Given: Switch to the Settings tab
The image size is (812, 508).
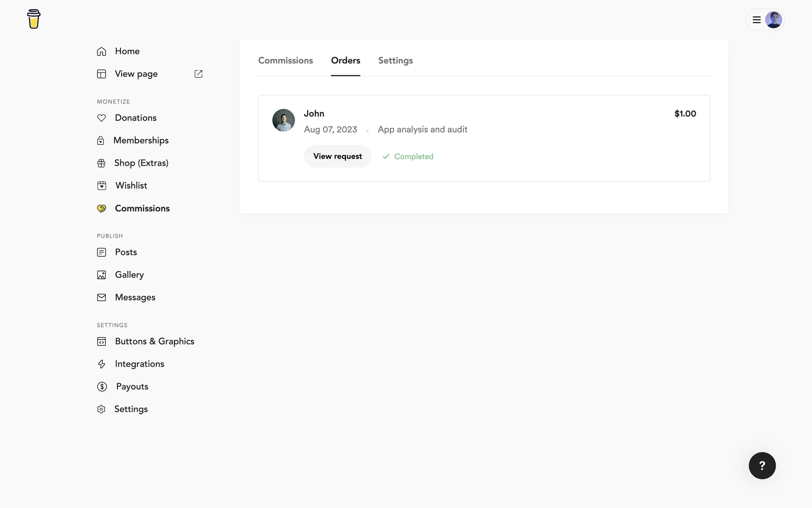Looking at the screenshot, I should 395,61.
